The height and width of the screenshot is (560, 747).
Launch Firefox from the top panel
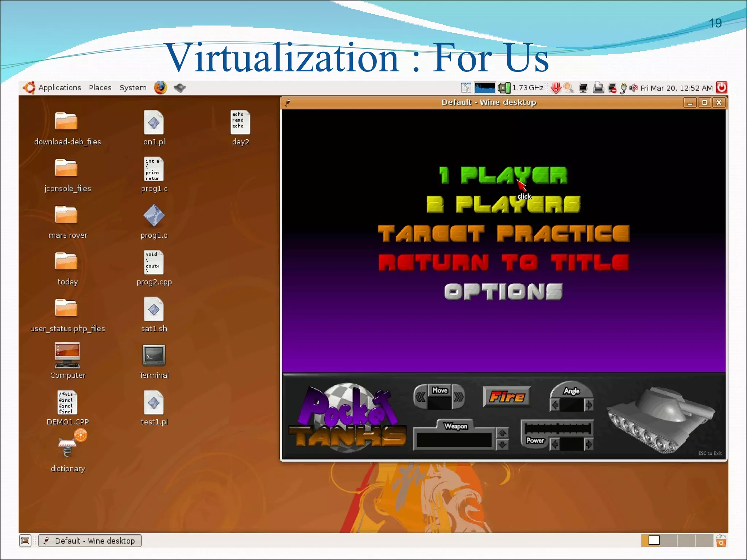pos(160,88)
